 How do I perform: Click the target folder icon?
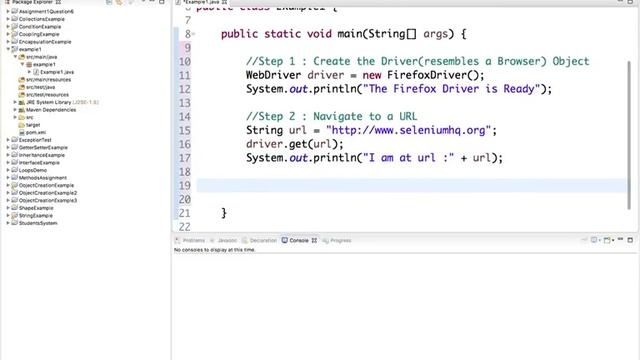[22, 125]
